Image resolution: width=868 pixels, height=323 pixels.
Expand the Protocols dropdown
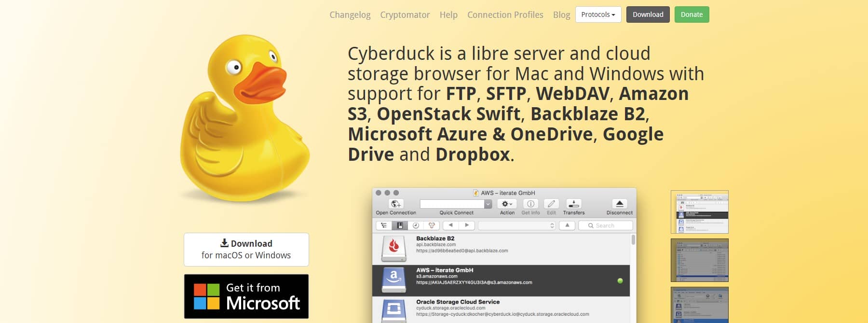[598, 14]
